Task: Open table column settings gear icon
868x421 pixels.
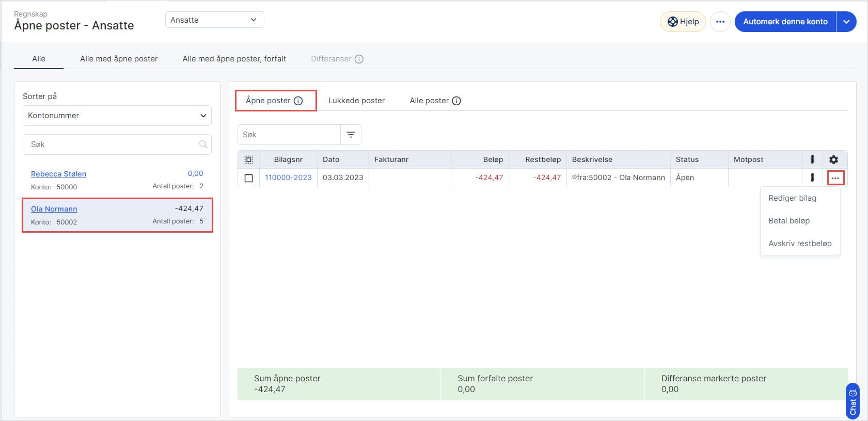Action: [x=833, y=159]
